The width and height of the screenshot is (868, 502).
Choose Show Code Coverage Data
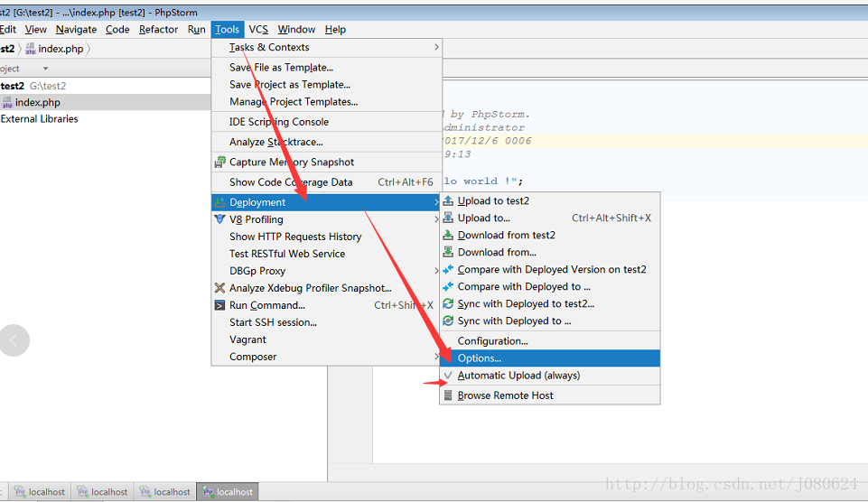tap(327, 181)
